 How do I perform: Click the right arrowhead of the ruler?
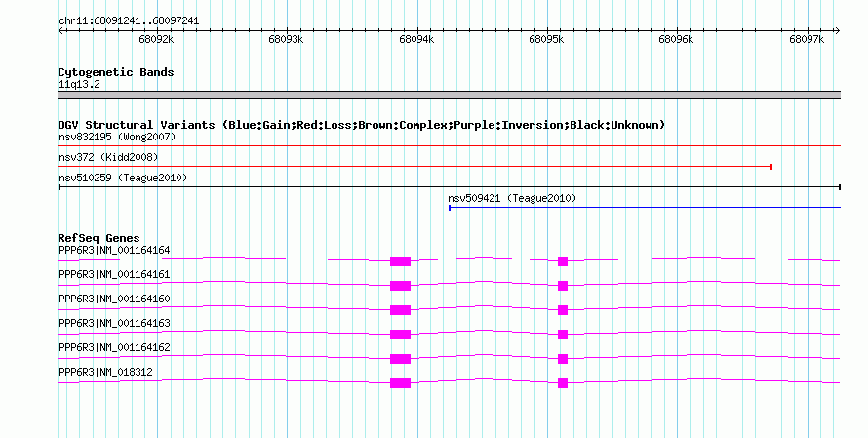coord(837,30)
